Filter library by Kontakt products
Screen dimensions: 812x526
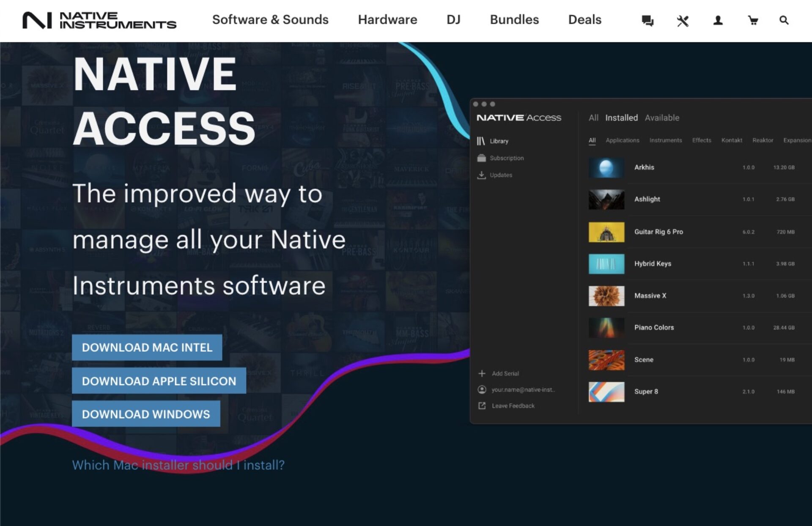(x=732, y=140)
